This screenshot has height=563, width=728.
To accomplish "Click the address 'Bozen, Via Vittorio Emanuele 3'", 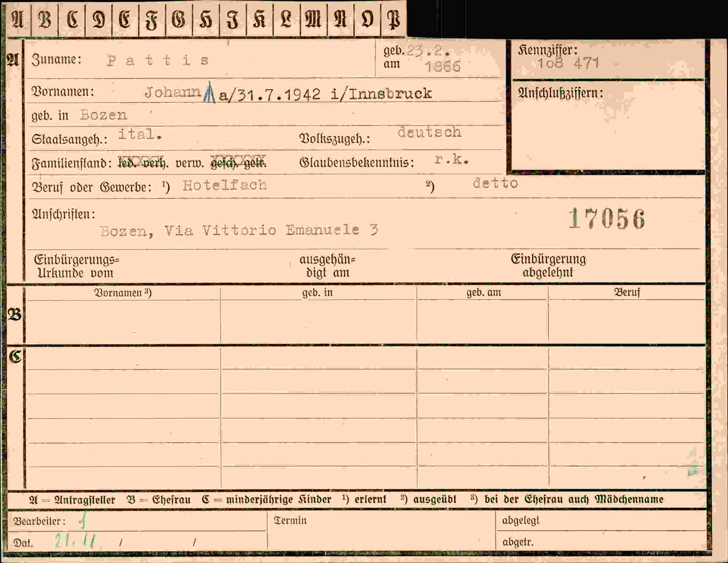I will (239, 230).
